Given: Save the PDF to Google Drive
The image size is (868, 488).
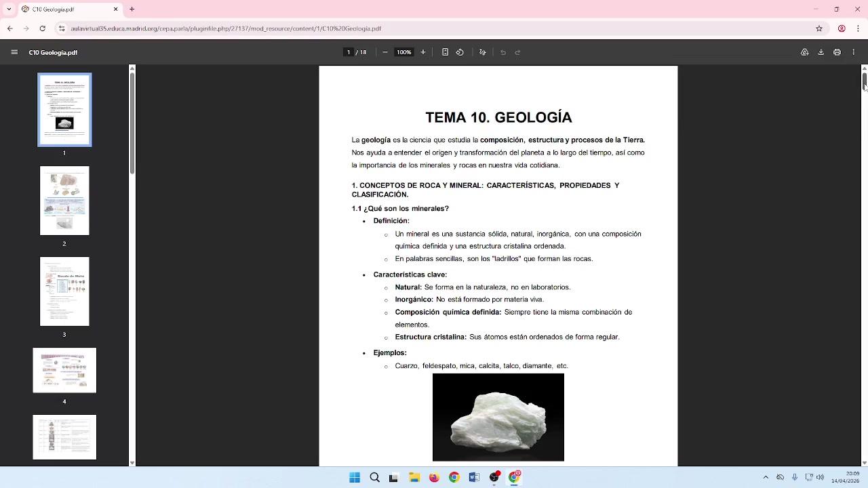Looking at the screenshot, I should coord(805,52).
